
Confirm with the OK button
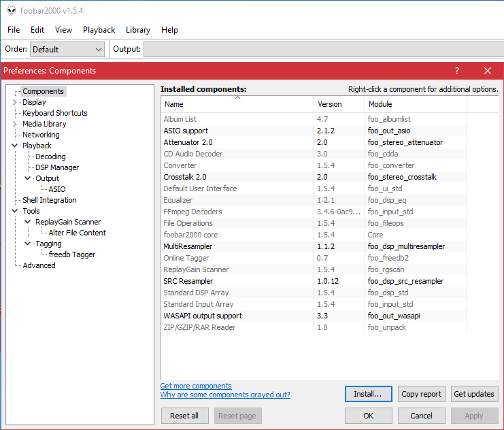click(x=369, y=416)
